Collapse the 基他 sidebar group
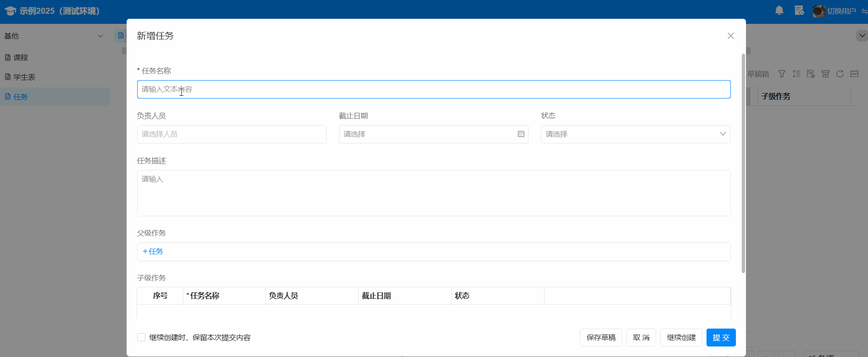 coord(100,36)
